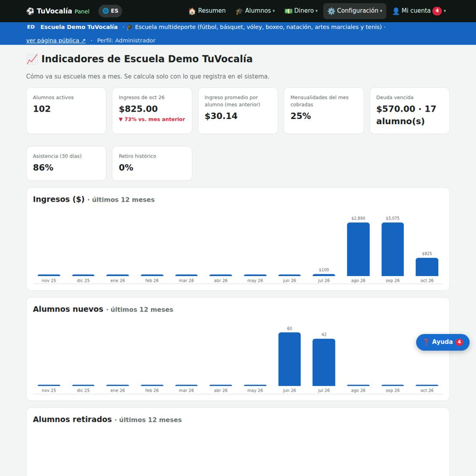Image resolution: width=476 pixels, height=476 pixels.
Task: Click the sep 26 income bar
Action: coord(393,249)
